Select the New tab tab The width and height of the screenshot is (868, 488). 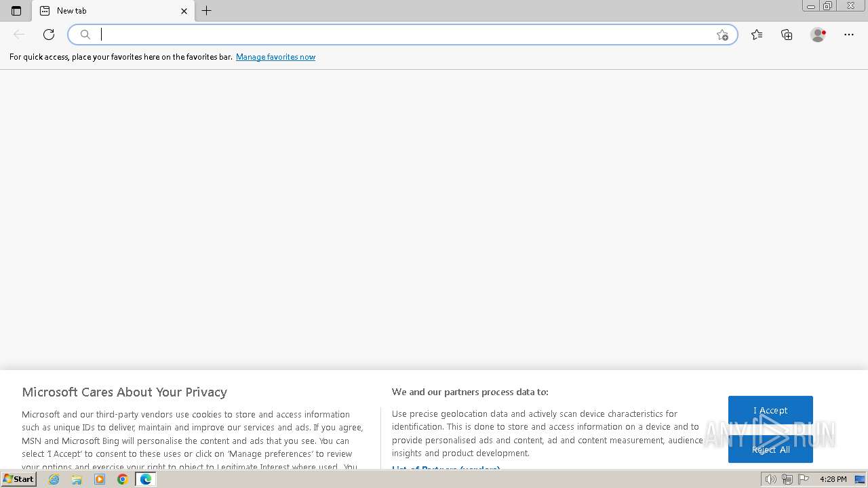pos(113,11)
